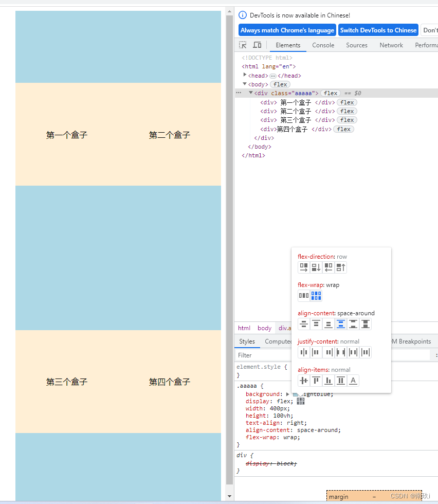Click Always match Chrome's language button
The height and width of the screenshot is (504, 438).
pos(287,30)
